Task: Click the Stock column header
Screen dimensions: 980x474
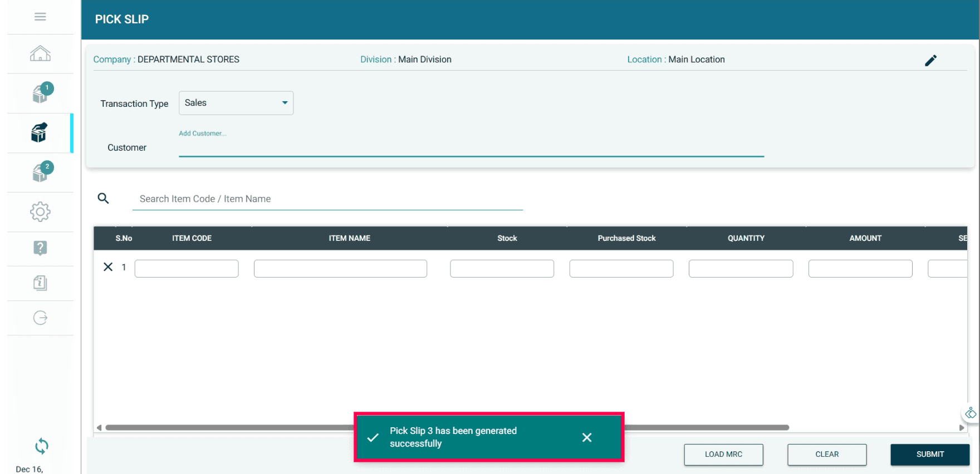Action: click(x=507, y=238)
